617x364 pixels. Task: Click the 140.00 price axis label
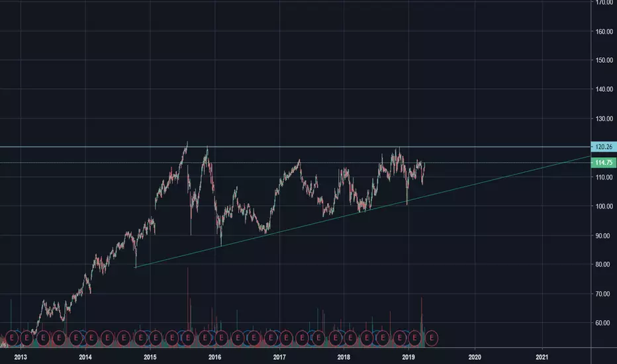604,89
